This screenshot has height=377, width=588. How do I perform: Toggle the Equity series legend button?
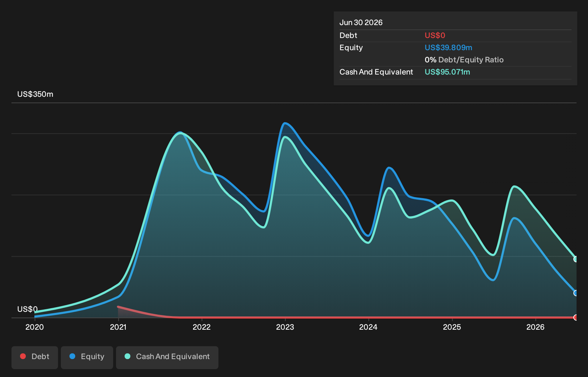(87, 357)
